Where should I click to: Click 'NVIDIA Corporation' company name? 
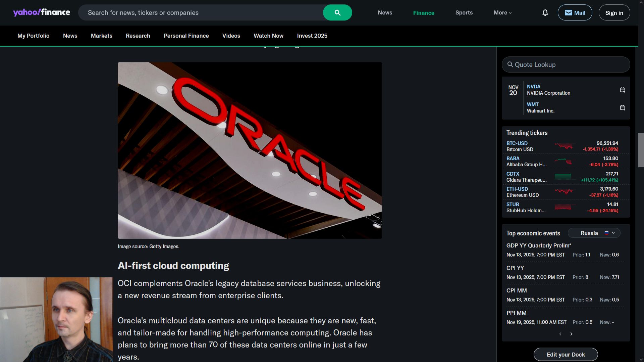[548, 93]
